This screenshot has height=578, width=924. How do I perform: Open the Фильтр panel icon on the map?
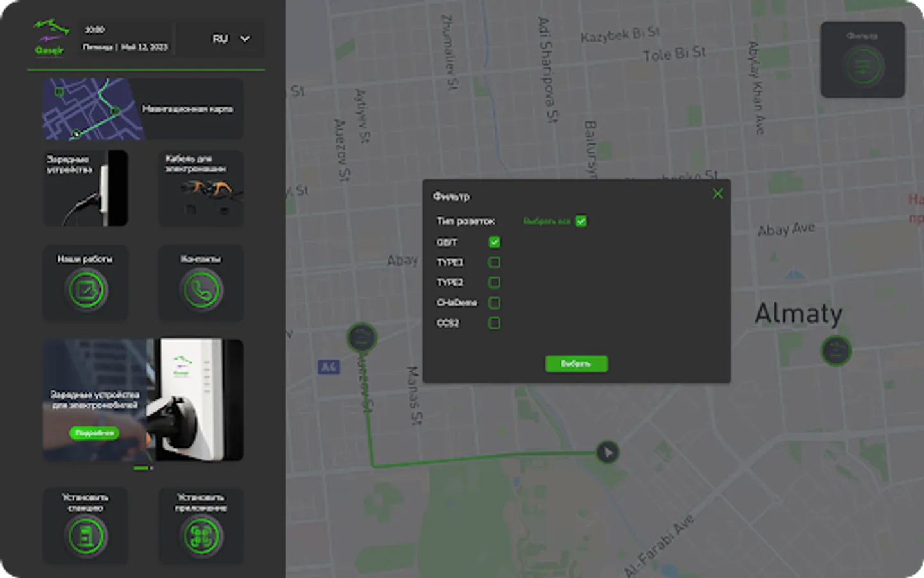click(862, 64)
